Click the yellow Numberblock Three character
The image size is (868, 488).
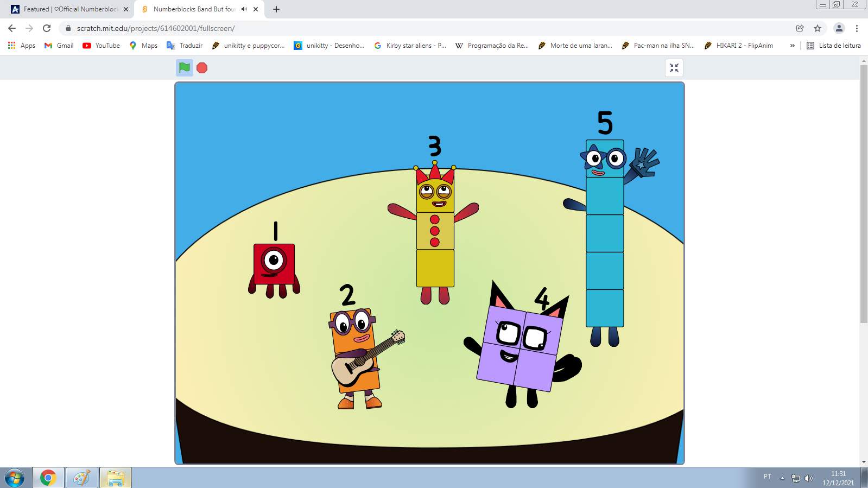[434, 232]
